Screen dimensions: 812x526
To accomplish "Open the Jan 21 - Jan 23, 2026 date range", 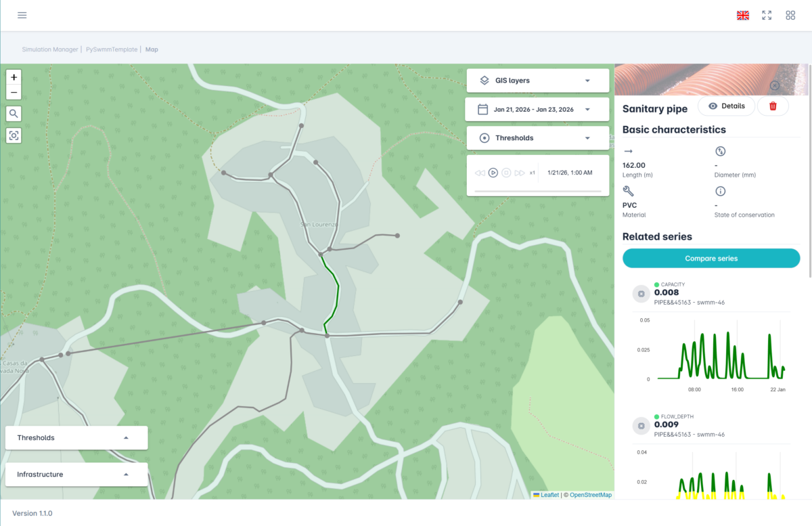I will (x=538, y=109).
